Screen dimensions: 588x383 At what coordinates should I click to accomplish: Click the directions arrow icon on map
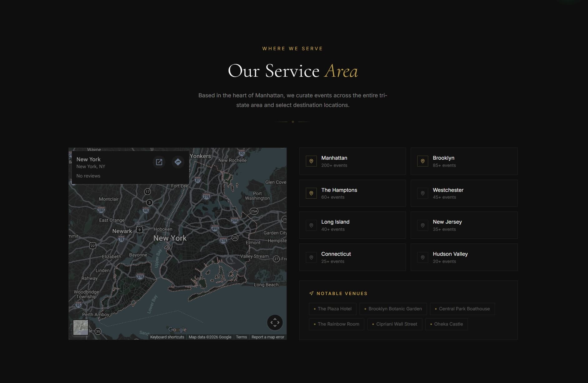pyautogui.click(x=178, y=162)
